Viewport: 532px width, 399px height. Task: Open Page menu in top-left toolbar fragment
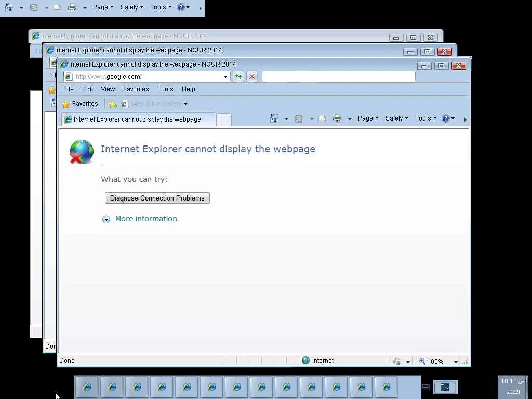coord(103,7)
